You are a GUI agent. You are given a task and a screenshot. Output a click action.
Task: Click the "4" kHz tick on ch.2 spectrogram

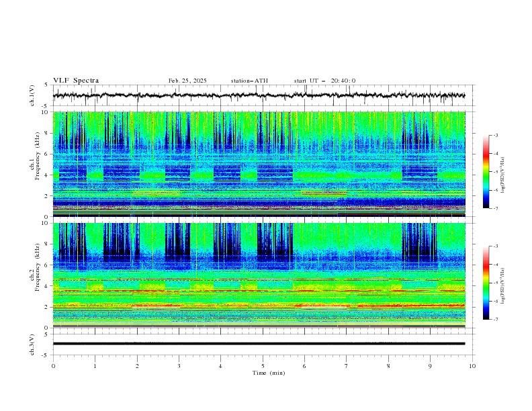click(x=46, y=286)
